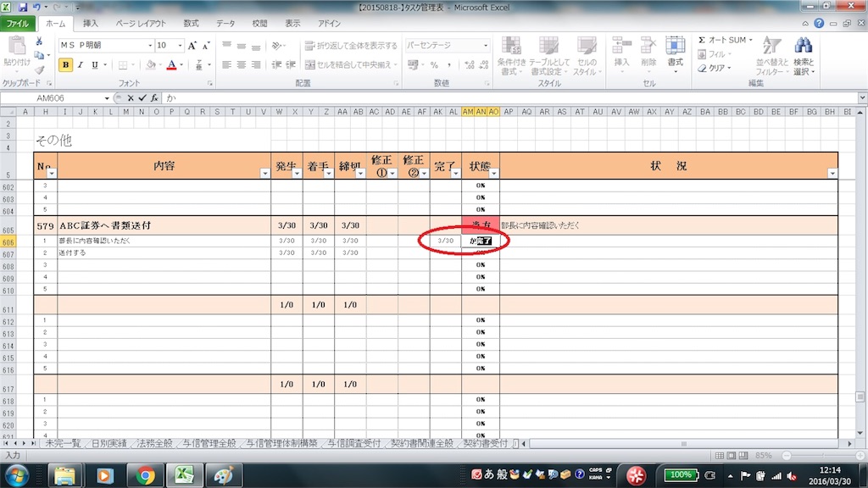Click the Format Painter brush icon
Screen dimensions: 868x488
tap(39, 69)
